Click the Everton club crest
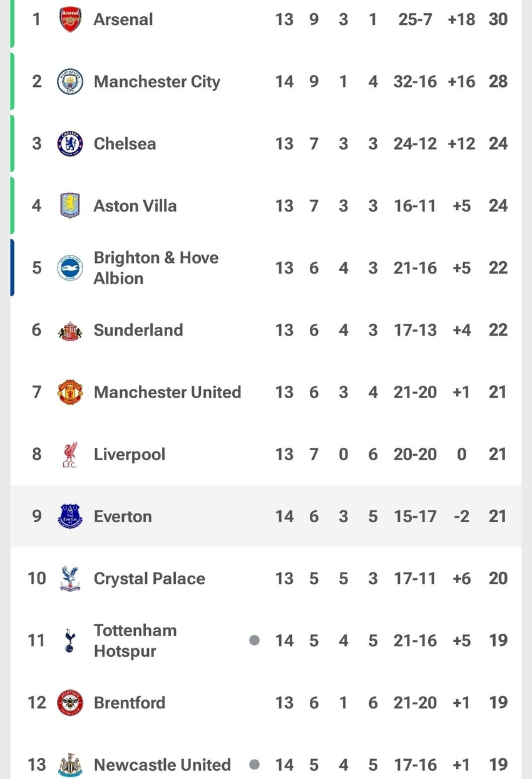Screen dimensions: 532x779 (70, 517)
